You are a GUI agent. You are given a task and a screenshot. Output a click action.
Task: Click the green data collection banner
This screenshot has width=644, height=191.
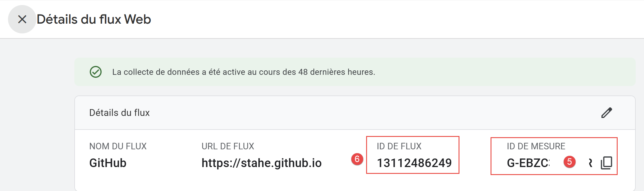[504, 72]
